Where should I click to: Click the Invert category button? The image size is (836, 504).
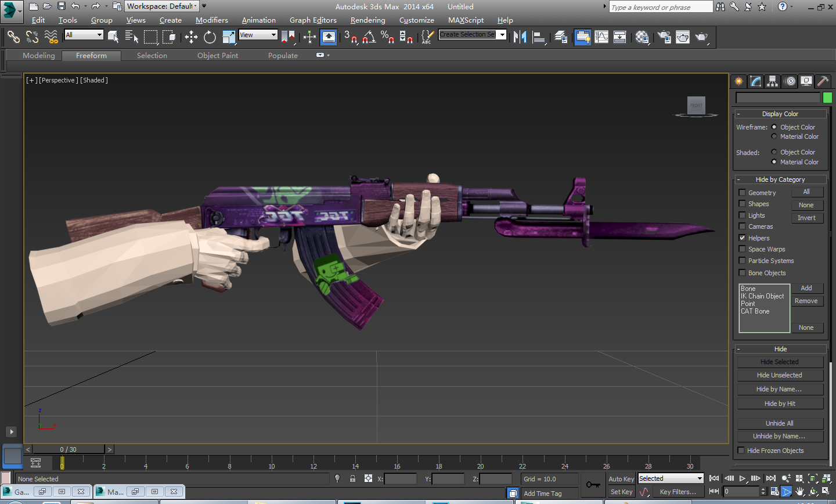click(807, 218)
